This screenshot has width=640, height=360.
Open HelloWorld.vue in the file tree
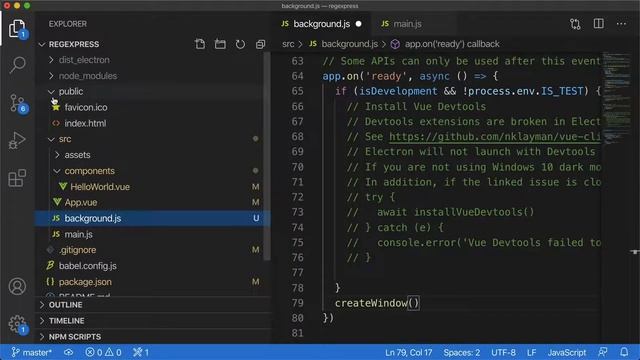[100, 187]
